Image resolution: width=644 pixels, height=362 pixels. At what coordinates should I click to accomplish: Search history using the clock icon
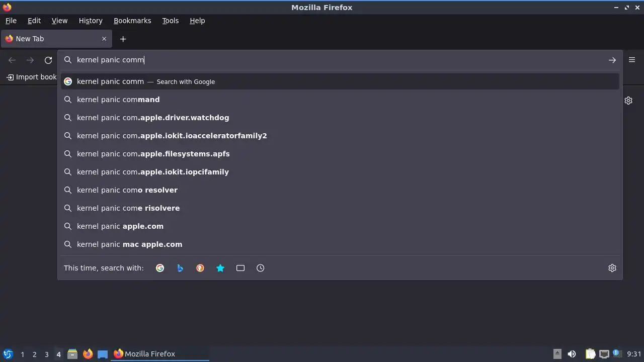[261, 268]
